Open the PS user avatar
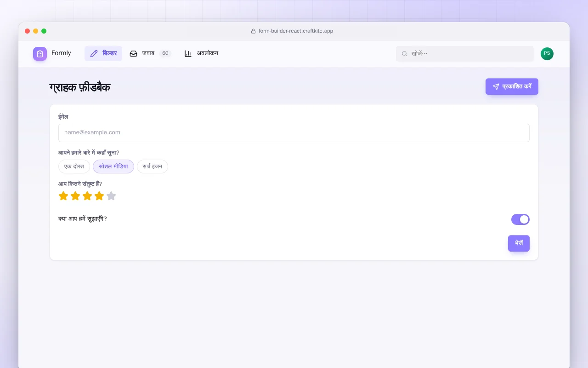This screenshot has height=368, width=588. pos(547,54)
